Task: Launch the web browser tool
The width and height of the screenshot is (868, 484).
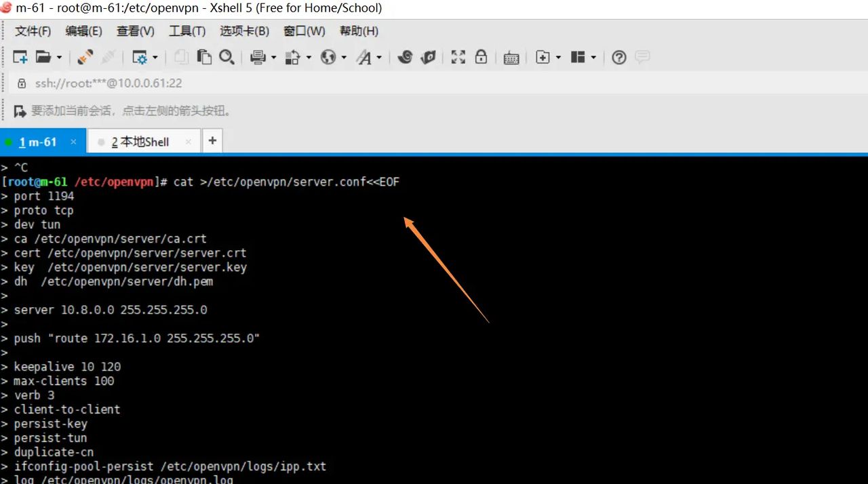Action: (329, 57)
